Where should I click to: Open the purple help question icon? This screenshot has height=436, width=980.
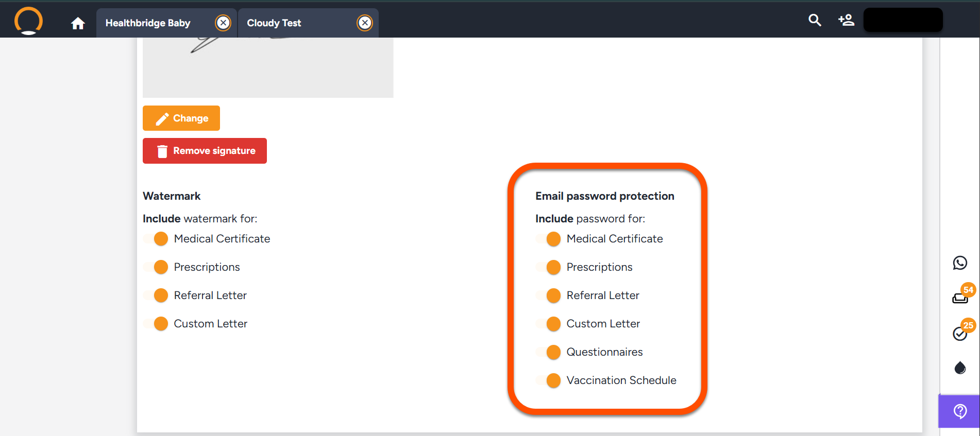tap(960, 411)
